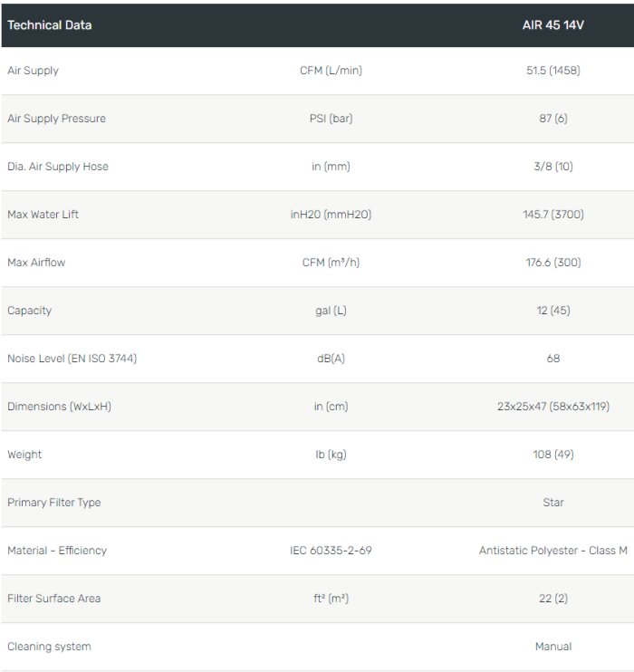
Task: Click the Noise Level (EN ISO 3744) label
Action: coord(72,359)
